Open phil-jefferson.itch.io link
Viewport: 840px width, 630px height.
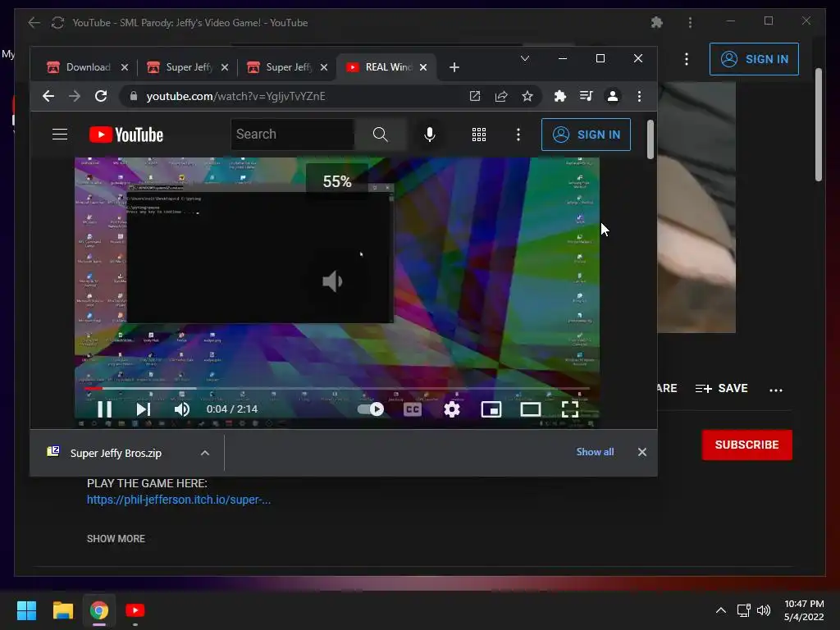click(x=178, y=500)
